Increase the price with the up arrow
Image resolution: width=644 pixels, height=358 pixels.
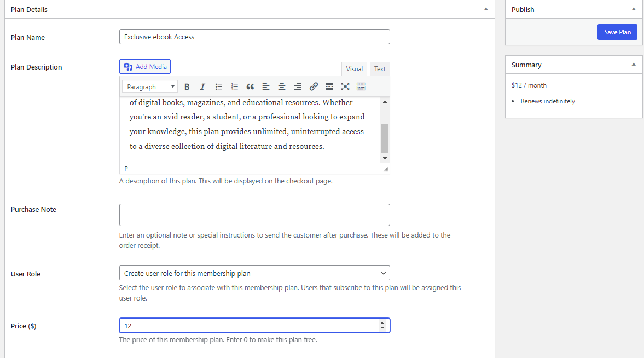[x=382, y=323]
